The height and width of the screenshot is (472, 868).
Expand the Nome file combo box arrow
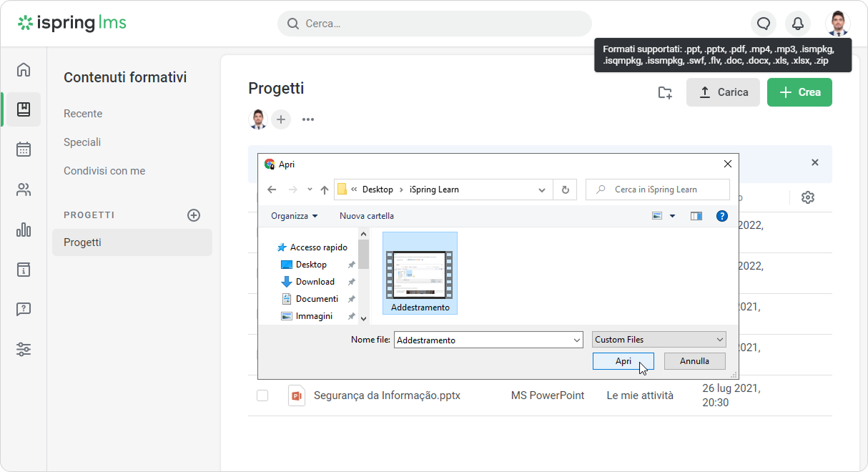(x=577, y=340)
